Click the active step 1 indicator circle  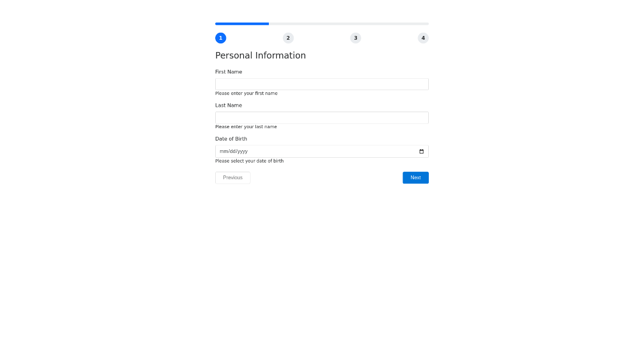point(221,38)
